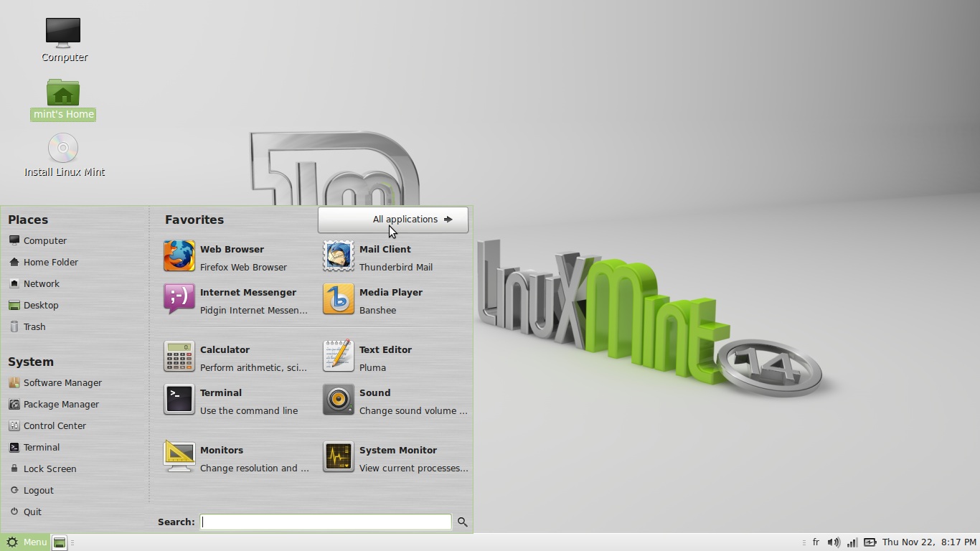The image size is (980, 551).
Task: Click the search magnifier icon
Action: click(x=463, y=522)
